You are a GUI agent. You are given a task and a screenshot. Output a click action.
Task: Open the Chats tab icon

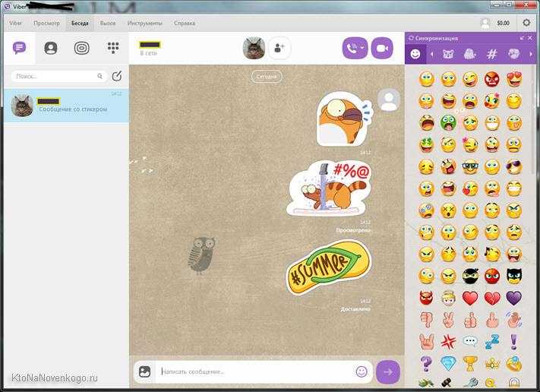coord(19,48)
